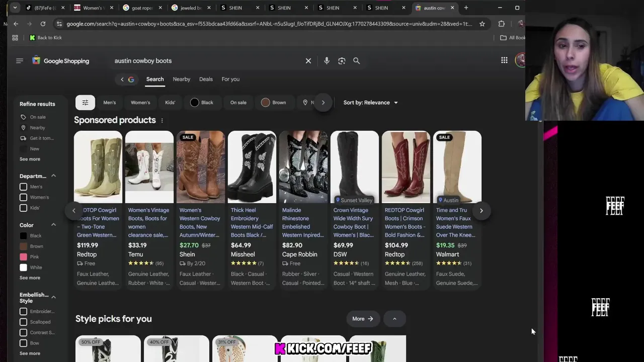Image resolution: width=644 pixels, height=362 pixels.
Task: Click the filters tune icon chip
Action: pos(85,103)
